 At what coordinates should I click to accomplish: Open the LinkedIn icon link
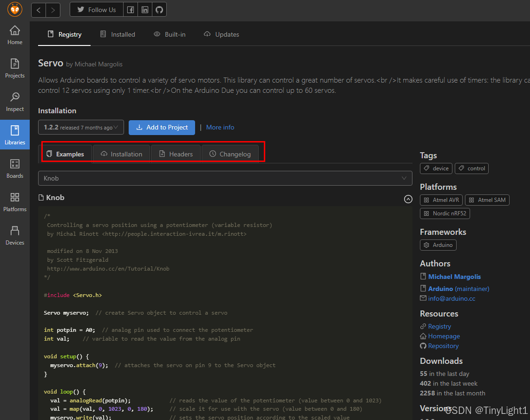(144, 9)
